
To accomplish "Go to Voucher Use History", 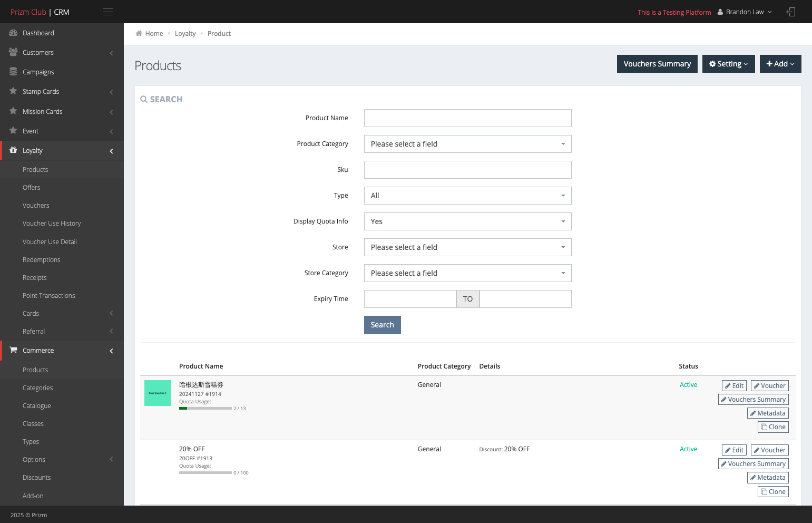I will [52, 223].
